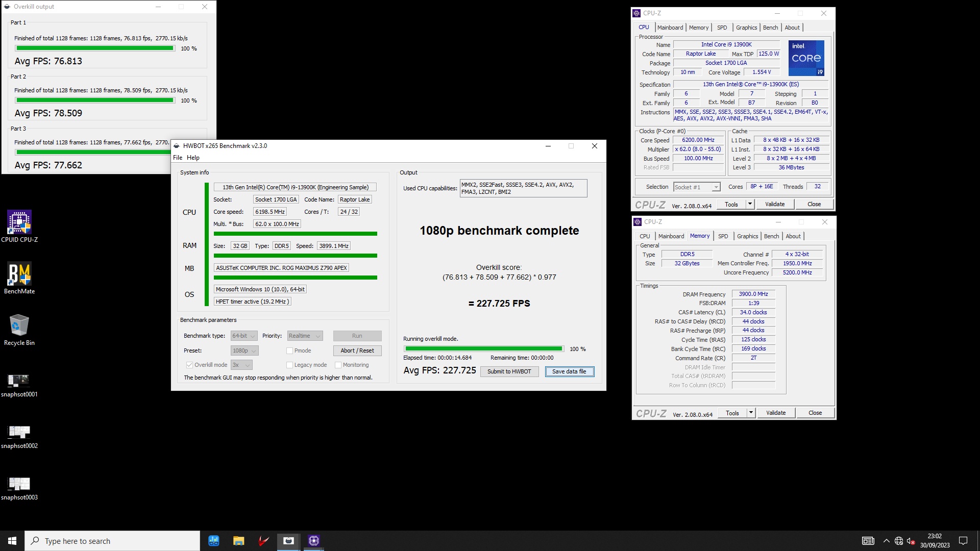The image size is (980, 551).
Task: Enable the Monitoring checkbox
Action: pyautogui.click(x=338, y=365)
